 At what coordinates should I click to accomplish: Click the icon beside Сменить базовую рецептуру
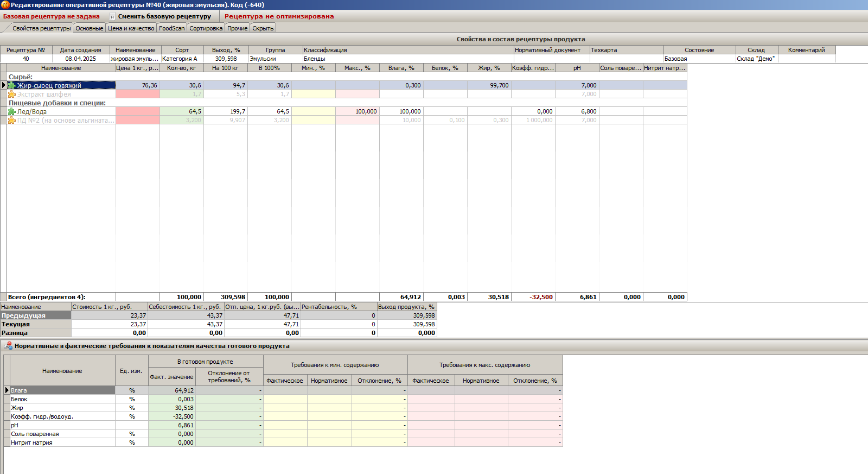tap(112, 16)
